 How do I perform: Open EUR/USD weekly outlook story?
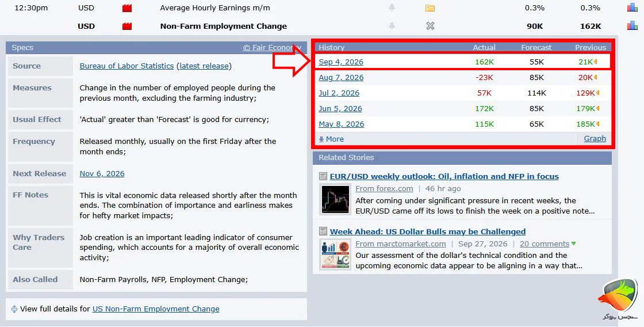point(444,177)
